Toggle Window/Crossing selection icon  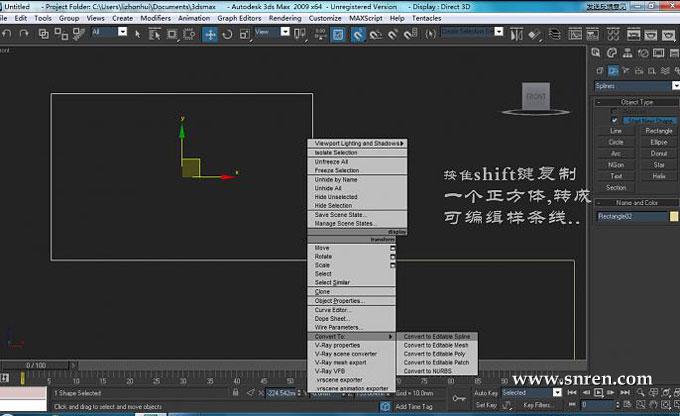pyautogui.click(x=189, y=34)
